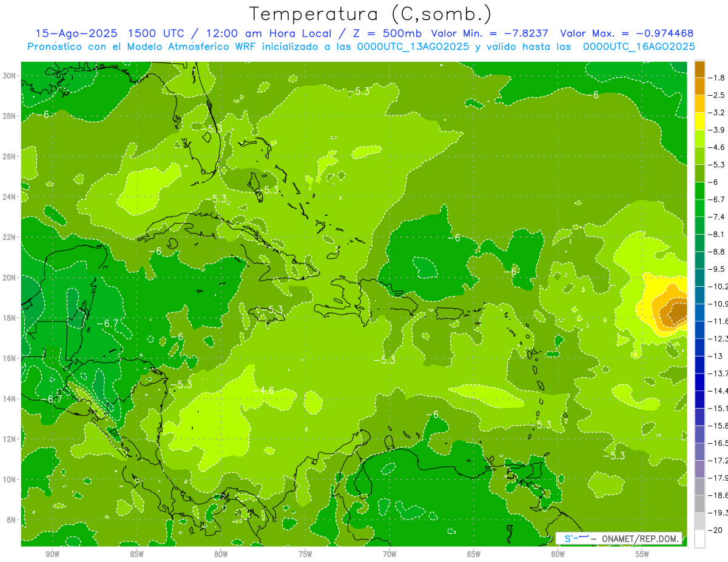Click the '60W' longitude axis label
The width and height of the screenshot is (728, 562).
pos(558,554)
